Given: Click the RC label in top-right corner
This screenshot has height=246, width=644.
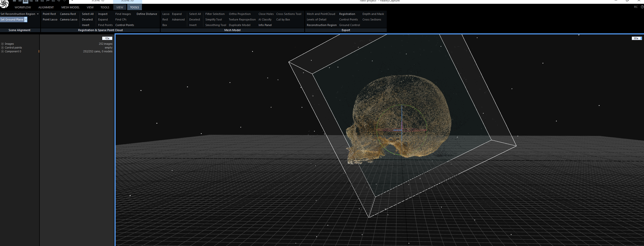Looking at the screenshot, I should point(636,7).
